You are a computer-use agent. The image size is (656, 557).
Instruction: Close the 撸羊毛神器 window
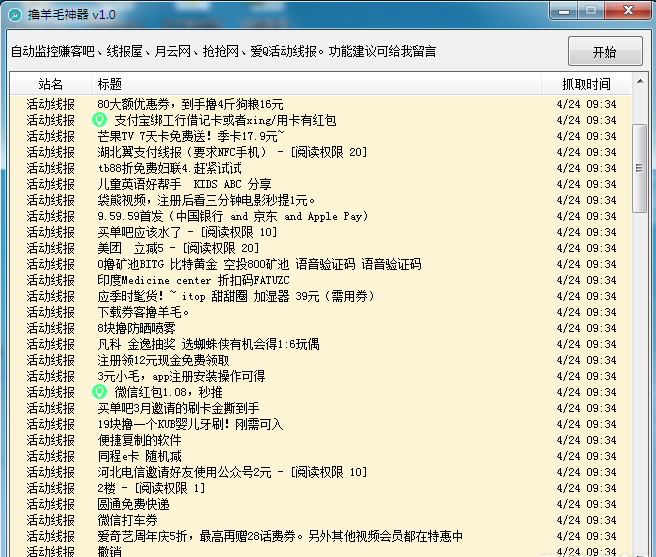click(628, 11)
